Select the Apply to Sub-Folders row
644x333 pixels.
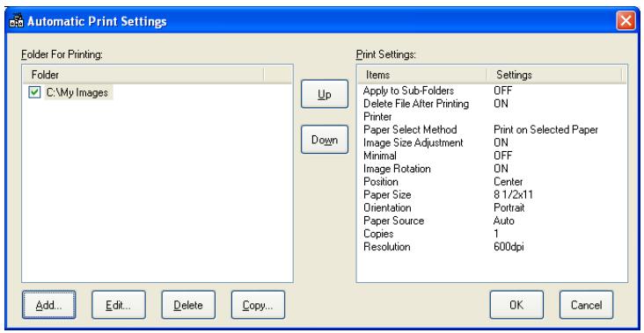pyautogui.click(x=491, y=90)
